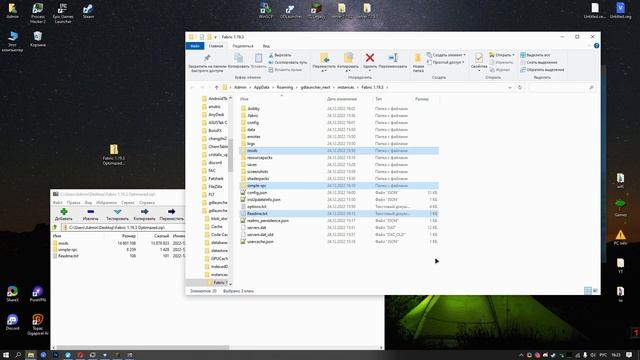640x360 pixels.
Task: Click the AppData breadcrumb in the address bar
Action: click(x=262, y=87)
